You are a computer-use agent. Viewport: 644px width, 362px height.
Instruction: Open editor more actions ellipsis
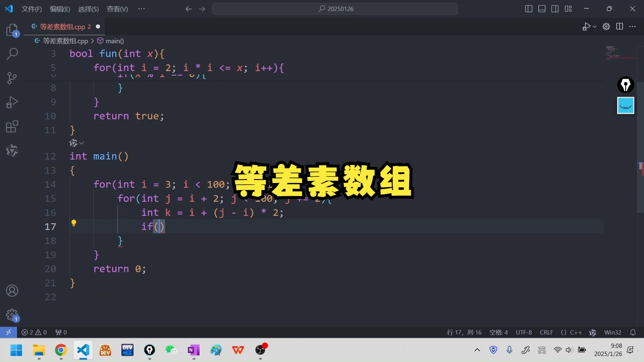[x=633, y=26]
